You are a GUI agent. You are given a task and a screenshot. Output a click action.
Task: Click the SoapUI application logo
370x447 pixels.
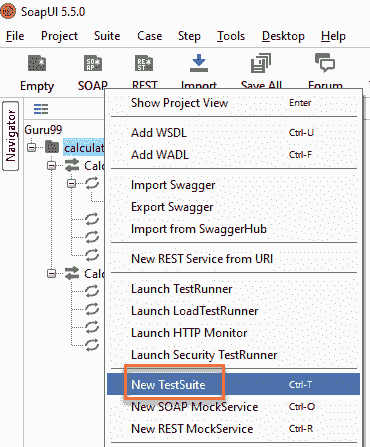[x=8, y=11]
